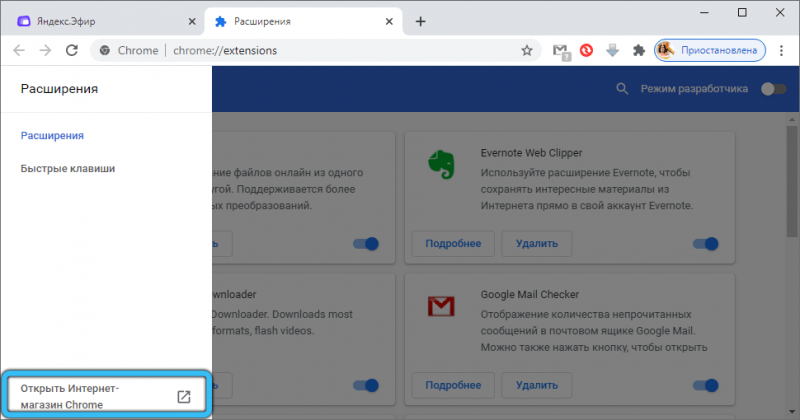This screenshot has width=800, height=420.
Task: Click the vertical scrollbar thumb
Action: 792,181
